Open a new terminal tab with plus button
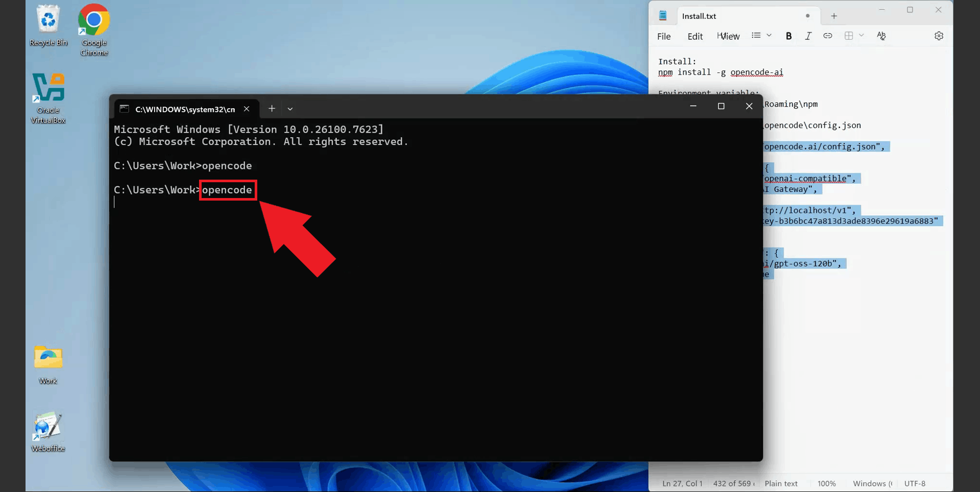Screen dimensions: 980x492 pos(272,108)
